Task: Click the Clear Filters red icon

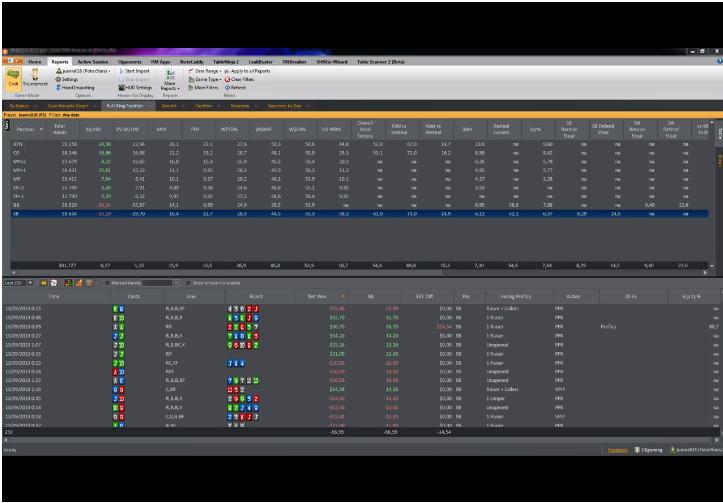Action: [x=227, y=79]
